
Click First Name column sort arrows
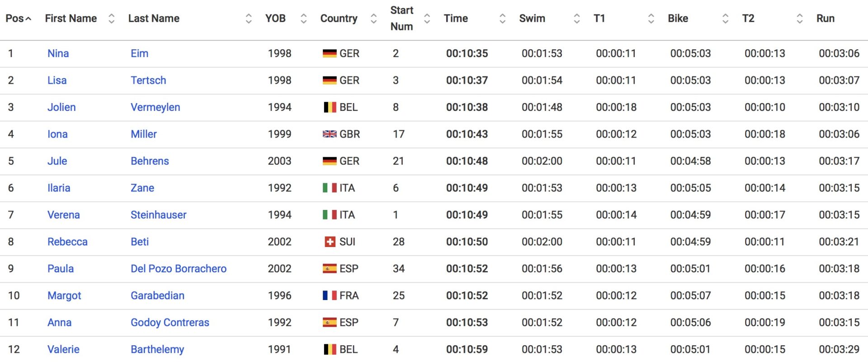(x=111, y=19)
